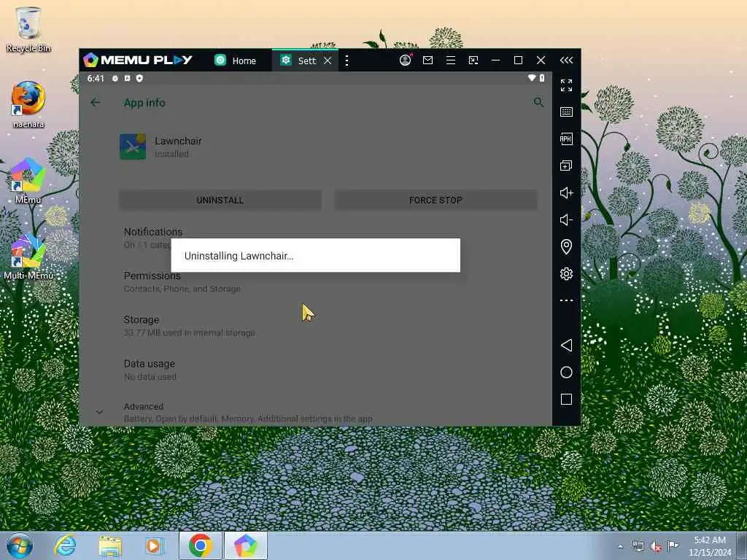Select the MEmu desktop shortcut
This screenshot has width=747, height=560.
tap(28, 181)
